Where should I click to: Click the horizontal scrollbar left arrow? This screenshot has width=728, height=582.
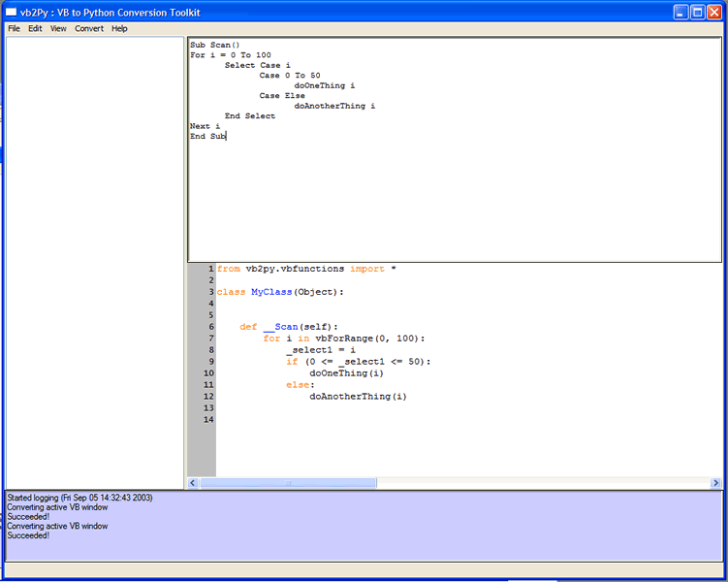(193, 483)
